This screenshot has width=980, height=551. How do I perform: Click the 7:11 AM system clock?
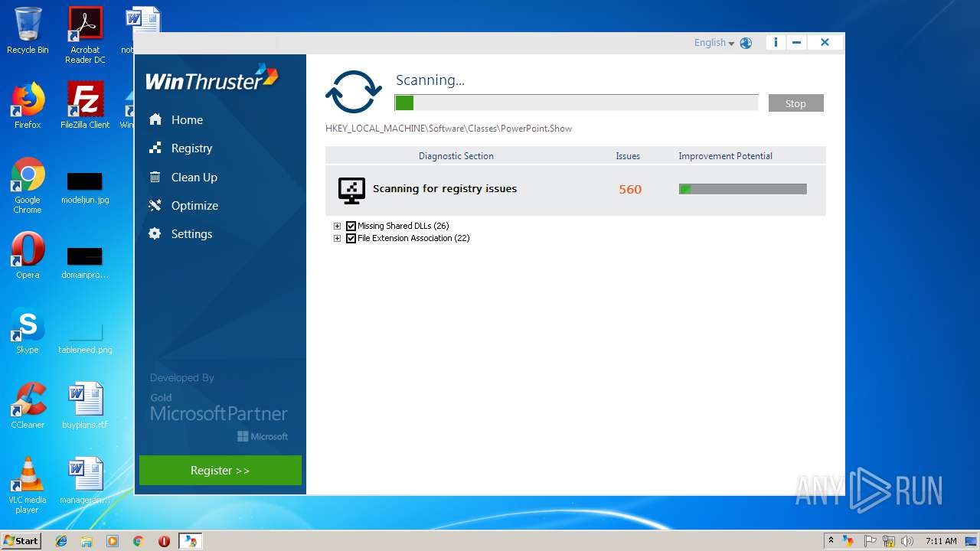[x=941, y=541]
